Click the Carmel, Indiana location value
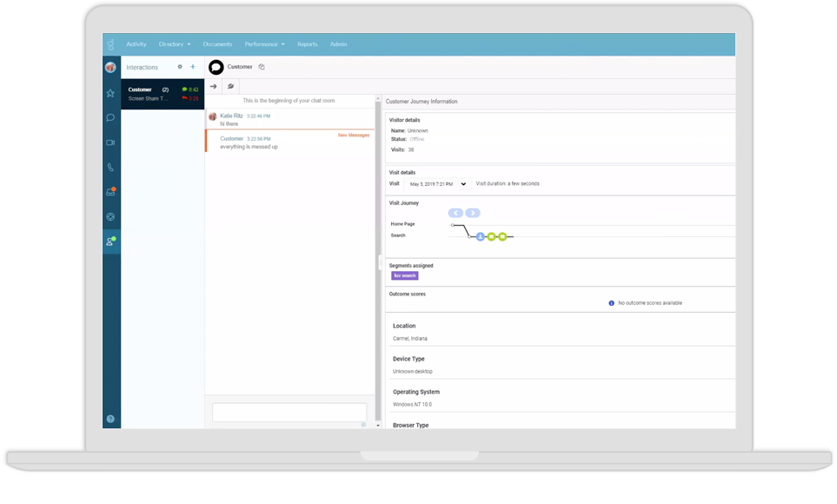 click(410, 339)
